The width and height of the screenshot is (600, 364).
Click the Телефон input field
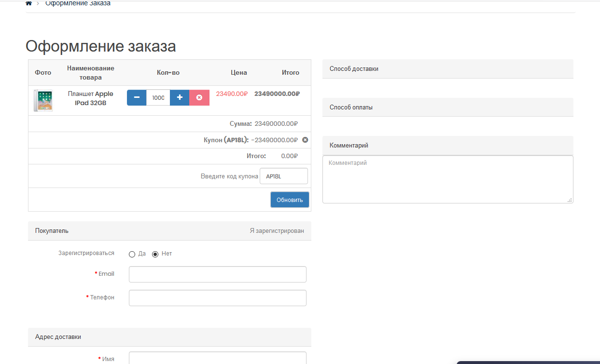click(x=217, y=298)
